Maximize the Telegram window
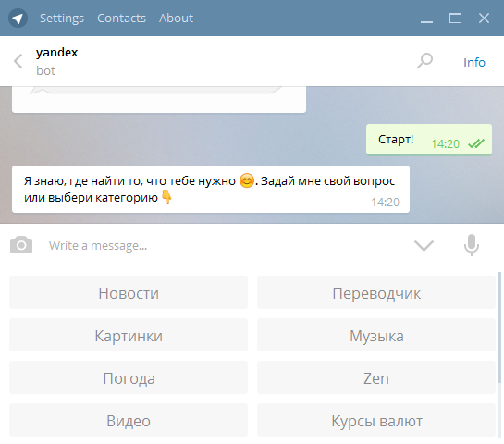The image size is (504, 444). 455,18
